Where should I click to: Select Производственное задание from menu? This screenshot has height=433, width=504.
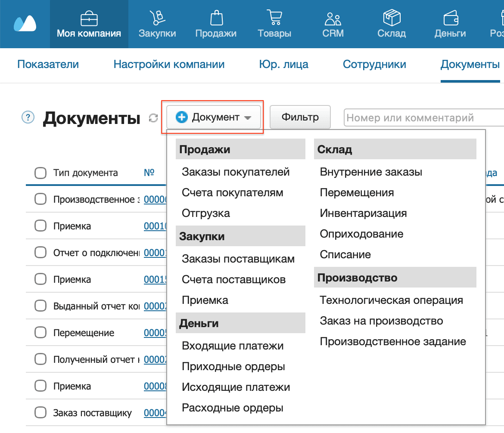click(393, 341)
